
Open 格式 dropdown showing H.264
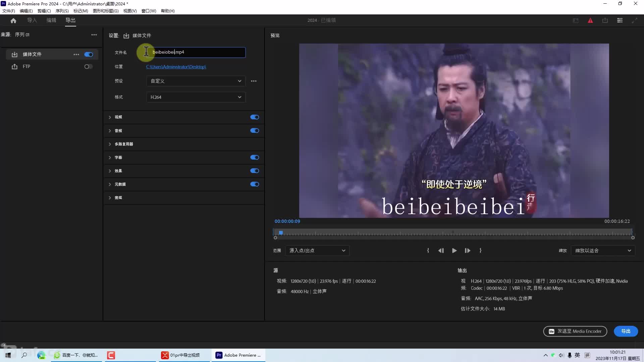pyautogui.click(x=196, y=97)
